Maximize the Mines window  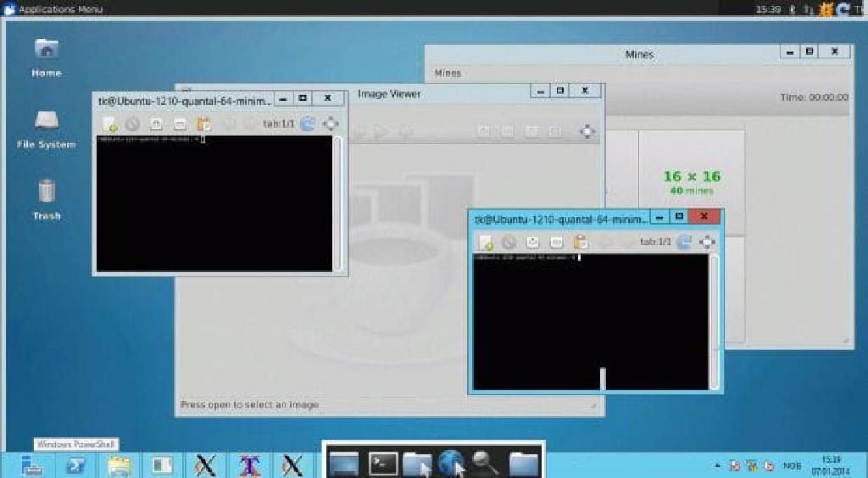coord(810,52)
